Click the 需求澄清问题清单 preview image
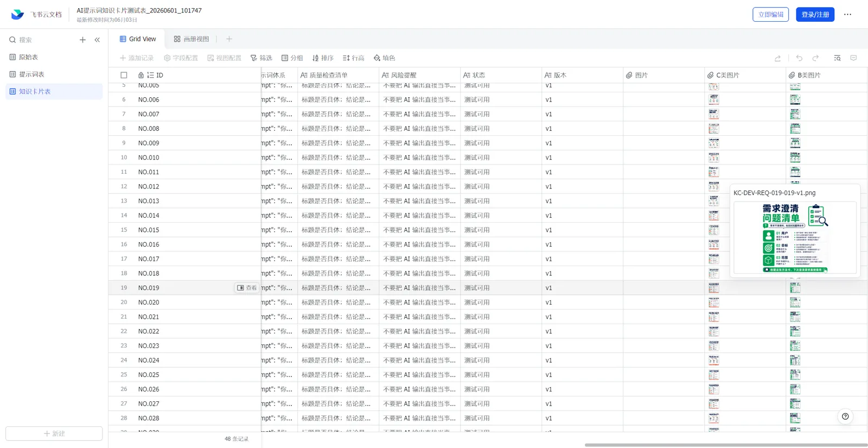The image size is (868, 448). (x=795, y=237)
